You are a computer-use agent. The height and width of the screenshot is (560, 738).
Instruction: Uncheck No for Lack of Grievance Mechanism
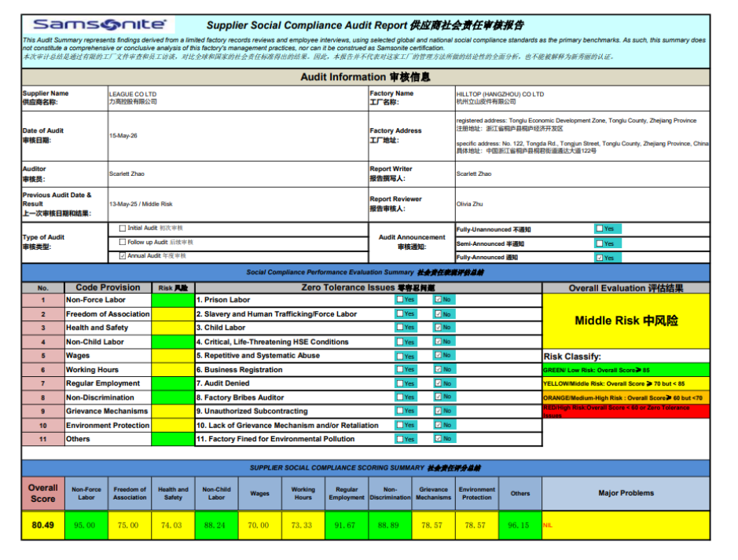click(x=439, y=425)
